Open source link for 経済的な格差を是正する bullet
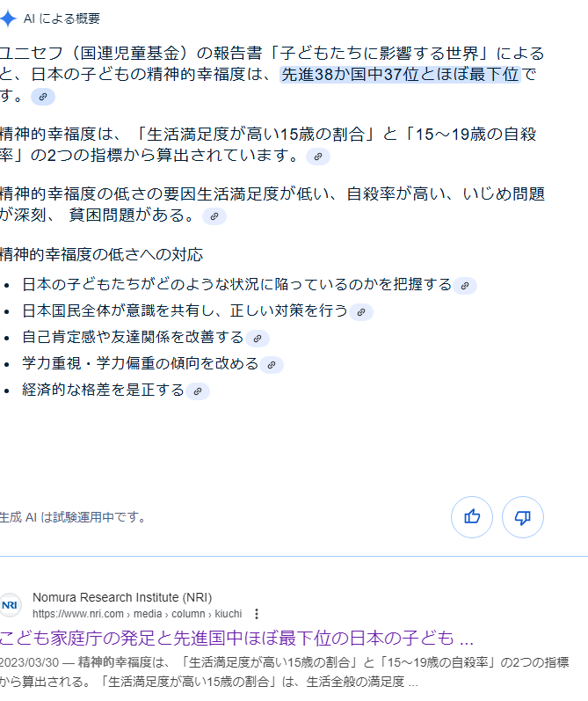588x701 pixels. point(198,391)
